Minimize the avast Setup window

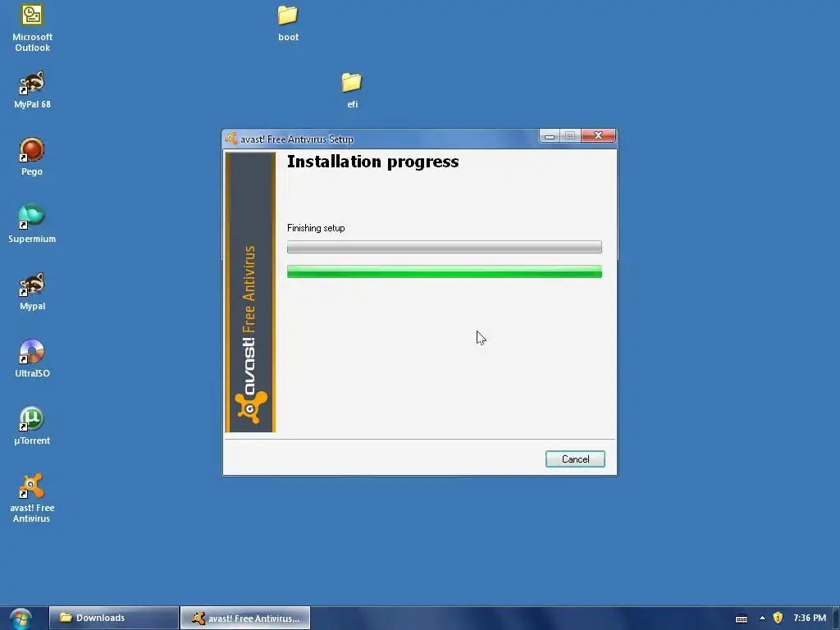pyautogui.click(x=549, y=136)
